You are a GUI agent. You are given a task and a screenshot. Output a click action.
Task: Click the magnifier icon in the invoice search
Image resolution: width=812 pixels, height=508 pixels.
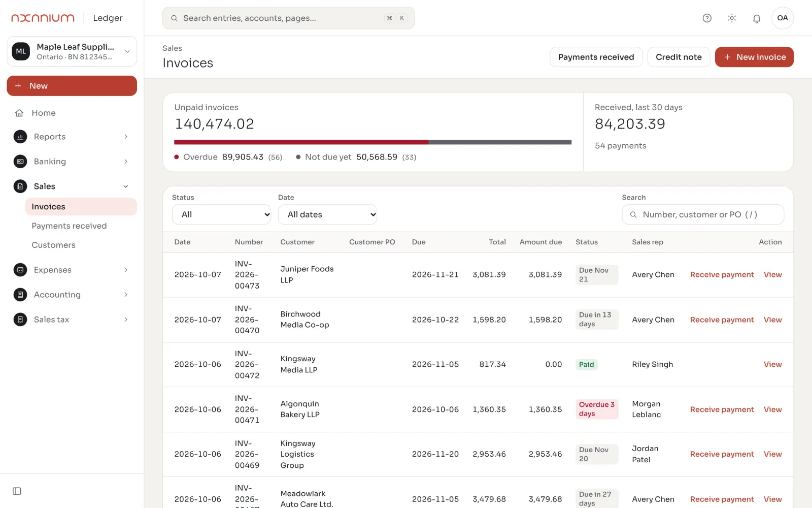[x=633, y=215]
